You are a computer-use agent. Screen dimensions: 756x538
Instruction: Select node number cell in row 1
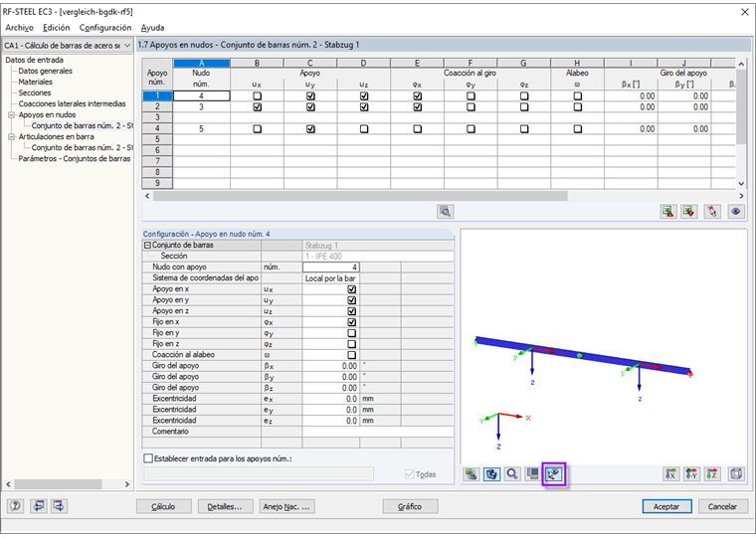(x=201, y=95)
